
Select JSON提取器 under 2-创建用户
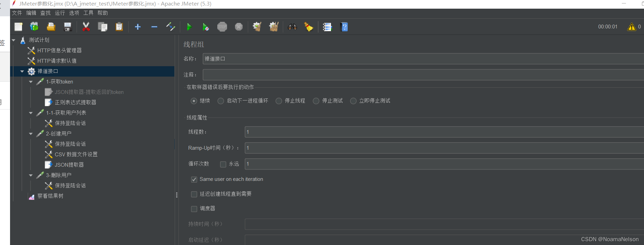point(69,165)
